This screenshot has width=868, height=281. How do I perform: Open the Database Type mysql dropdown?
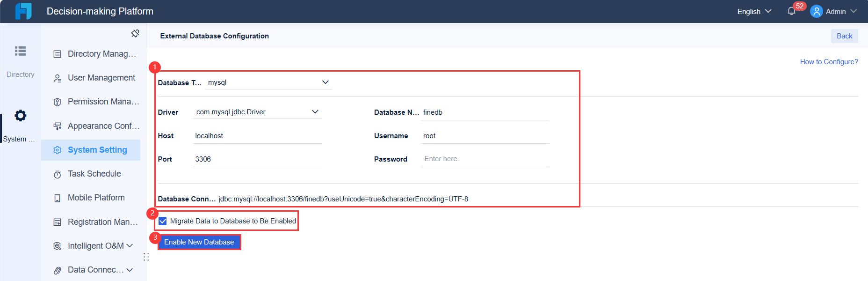click(x=268, y=82)
